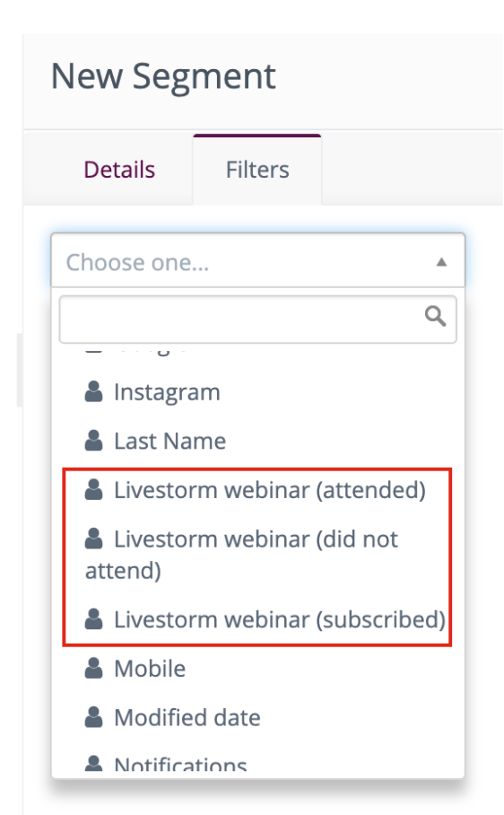
Task: Switch to the Details tab
Action: click(119, 170)
